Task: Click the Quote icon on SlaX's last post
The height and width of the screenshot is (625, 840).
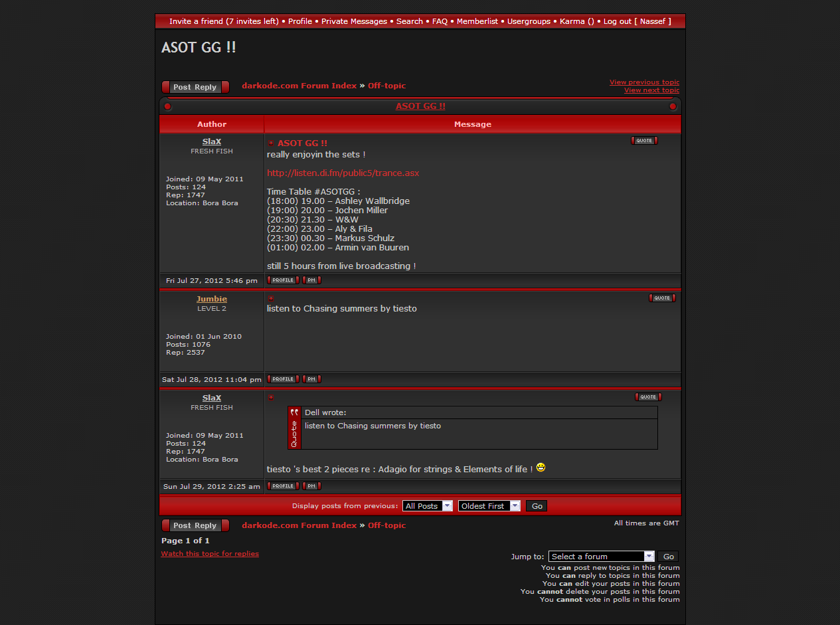Action: 647,397
